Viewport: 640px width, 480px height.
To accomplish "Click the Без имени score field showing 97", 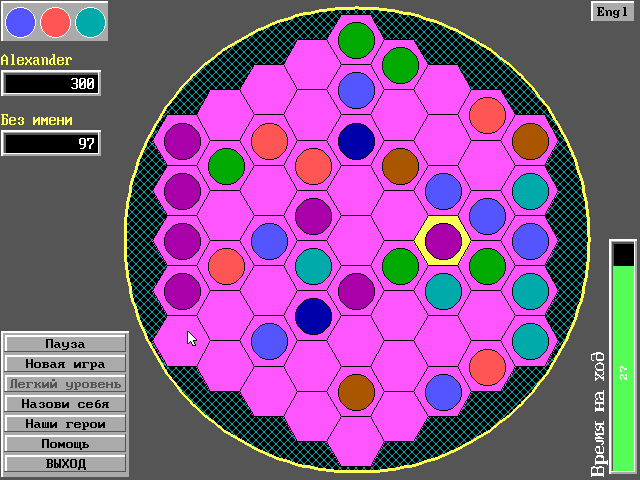I will [51, 143].
